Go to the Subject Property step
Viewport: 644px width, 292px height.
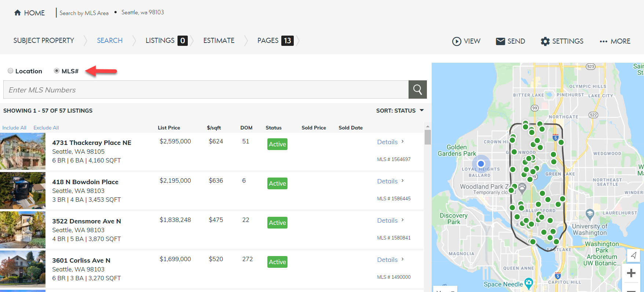(x=44, y=40)
